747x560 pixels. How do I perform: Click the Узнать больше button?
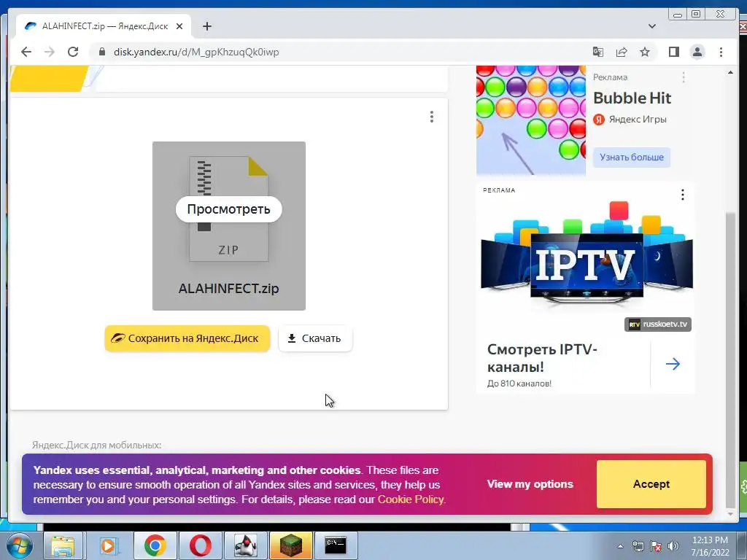(x=632, y=157)
